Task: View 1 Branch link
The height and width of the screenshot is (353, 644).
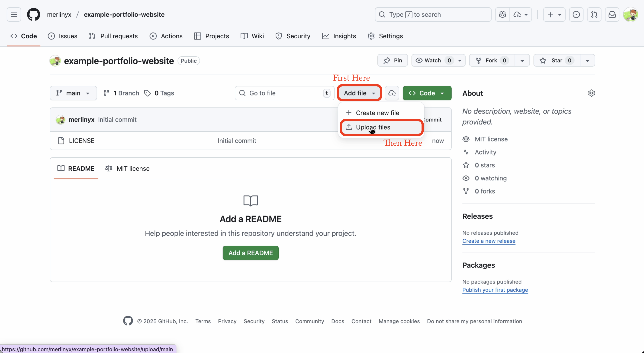Action: (121, 93)
